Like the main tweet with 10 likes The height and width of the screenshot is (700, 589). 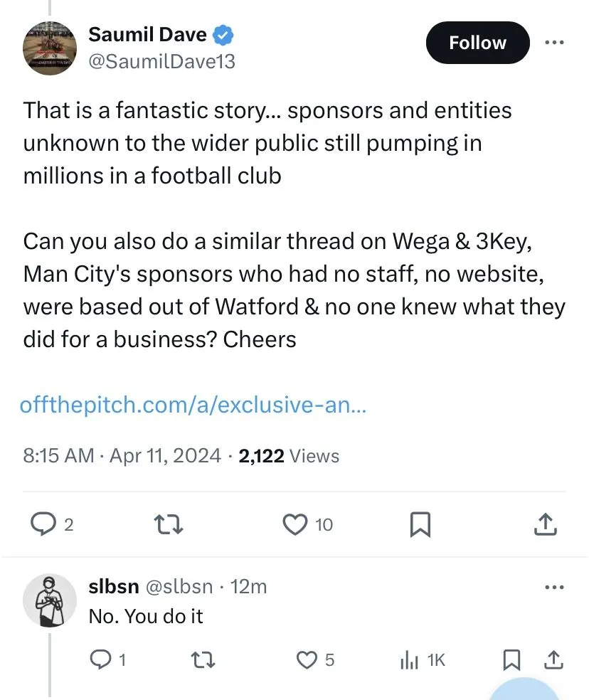pos(295,525)
